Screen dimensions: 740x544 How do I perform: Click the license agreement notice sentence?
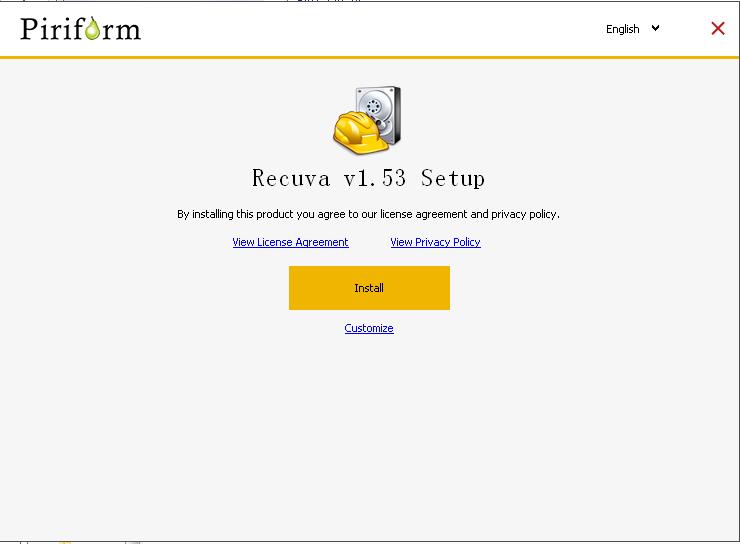click(368, 214)
